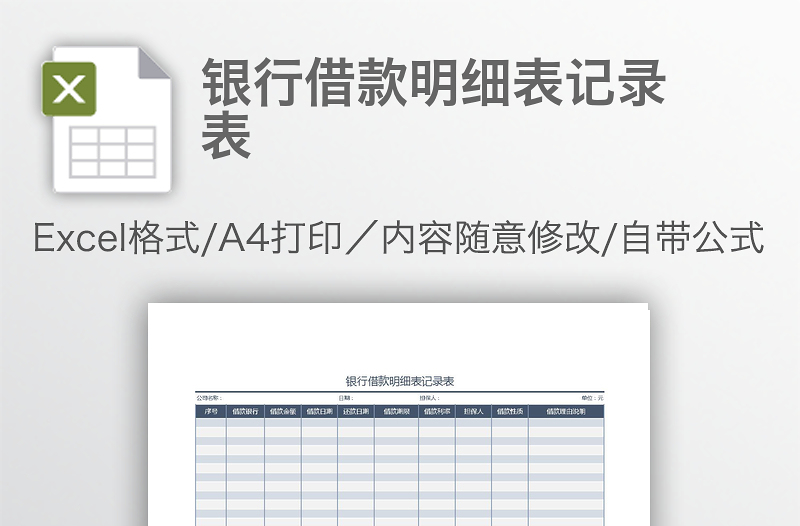Click the 序号 column header
This screenshot has width=800, height=526.
(211, 411)
